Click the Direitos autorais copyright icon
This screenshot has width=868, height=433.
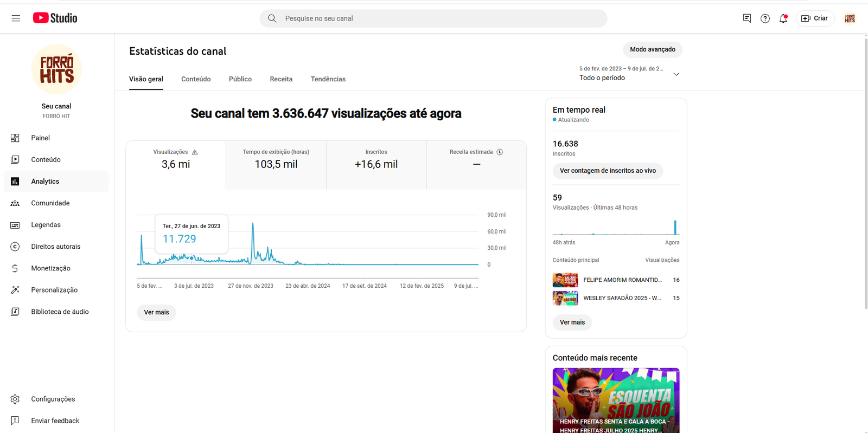tap(15, 247)
